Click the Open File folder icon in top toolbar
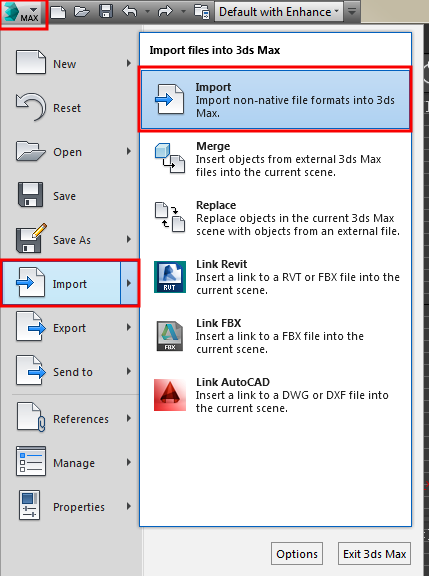The image size is (429, 576). pyautogui.click(x=82, y=12)
